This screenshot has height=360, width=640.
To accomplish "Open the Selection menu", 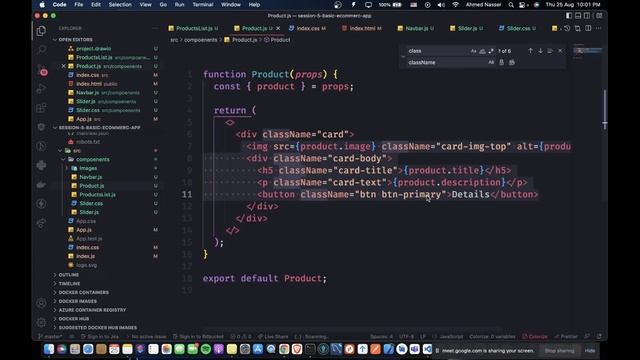I will [120, 5].
